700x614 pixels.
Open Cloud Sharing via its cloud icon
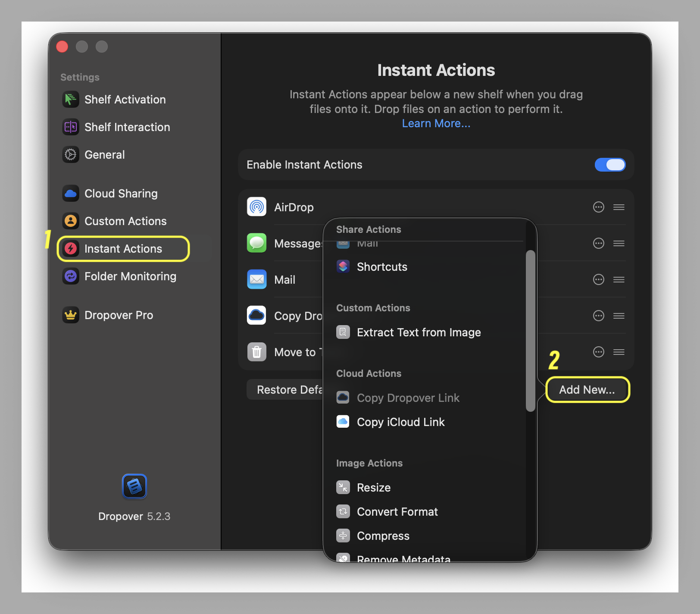tap(71, 194)
